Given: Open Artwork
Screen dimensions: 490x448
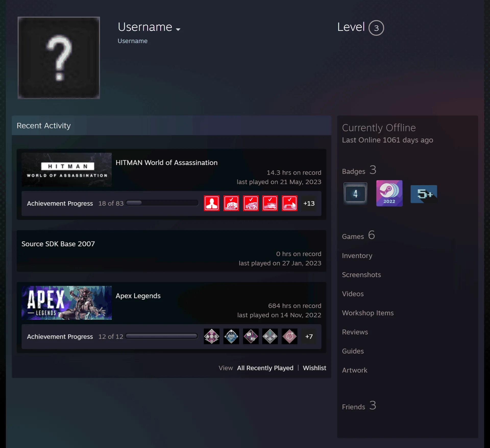Looking at the screenshot, I should coord(355,370).
